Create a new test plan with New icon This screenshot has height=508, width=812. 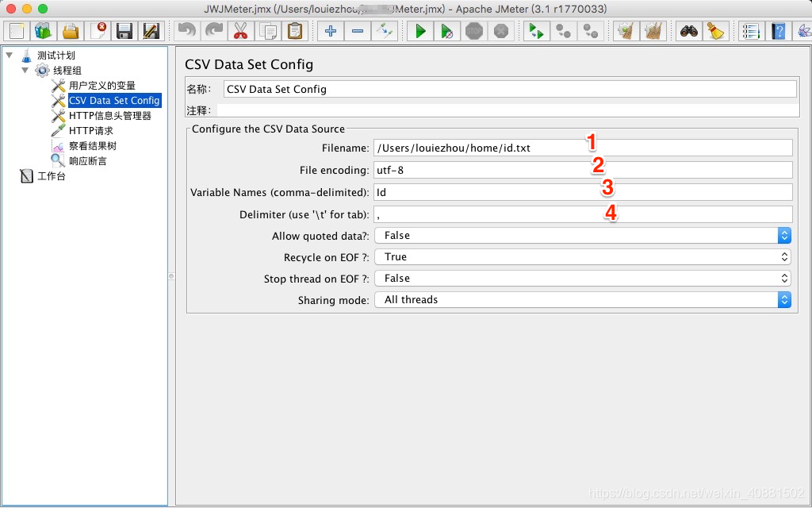(x=17, y=31)
